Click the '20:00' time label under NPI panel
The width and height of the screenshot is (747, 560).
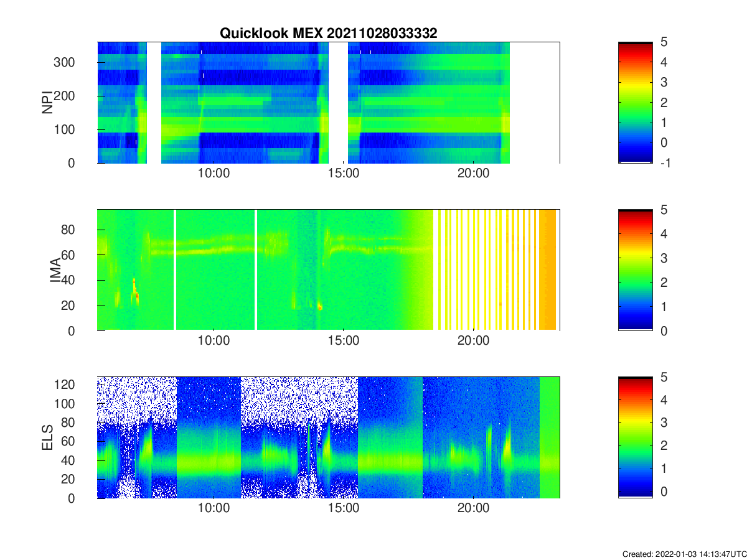pos(473,174)
